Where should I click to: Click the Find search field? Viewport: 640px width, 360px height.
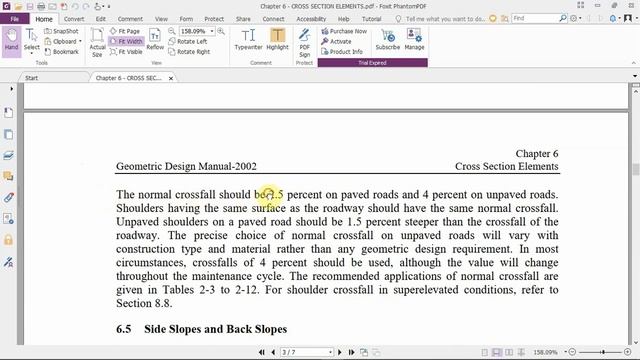535,18
